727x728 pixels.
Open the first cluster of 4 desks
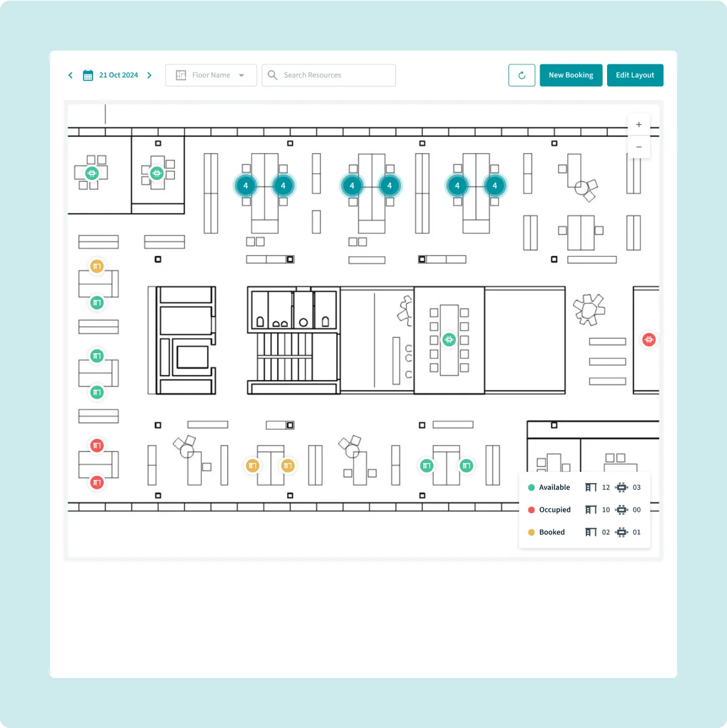pyautogui.click(x=246, y=186)
